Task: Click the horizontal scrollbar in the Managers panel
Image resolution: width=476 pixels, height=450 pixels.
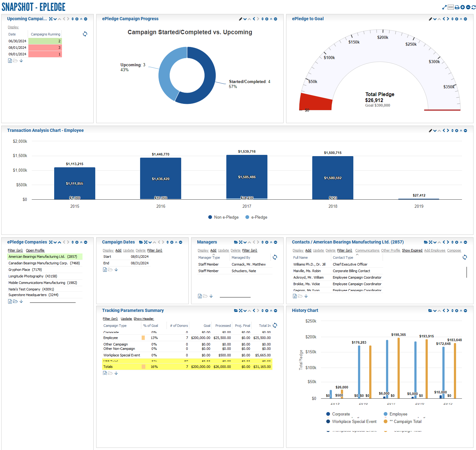Action: pyautogui.click(x=235, y=297)
